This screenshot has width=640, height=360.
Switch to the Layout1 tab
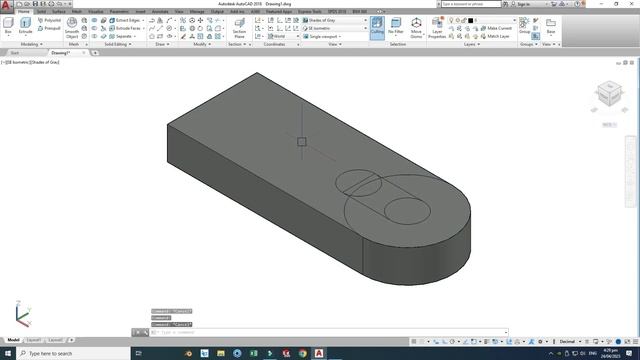coord(33,340)
